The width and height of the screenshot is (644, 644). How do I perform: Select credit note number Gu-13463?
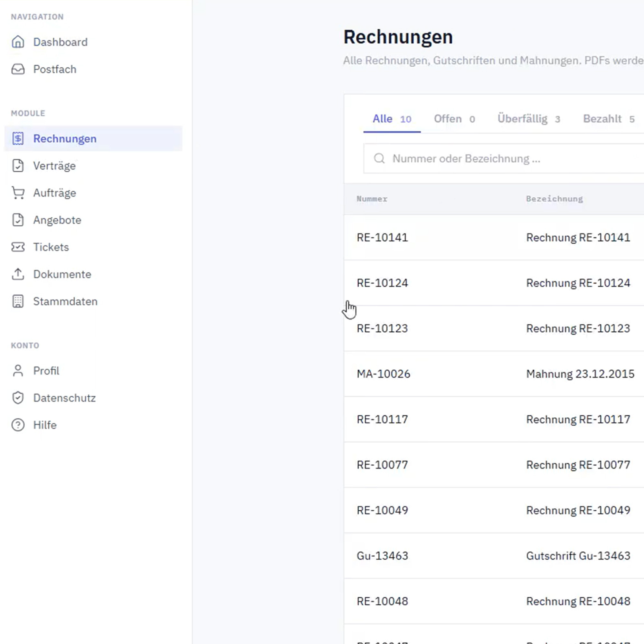click(382, 556)
